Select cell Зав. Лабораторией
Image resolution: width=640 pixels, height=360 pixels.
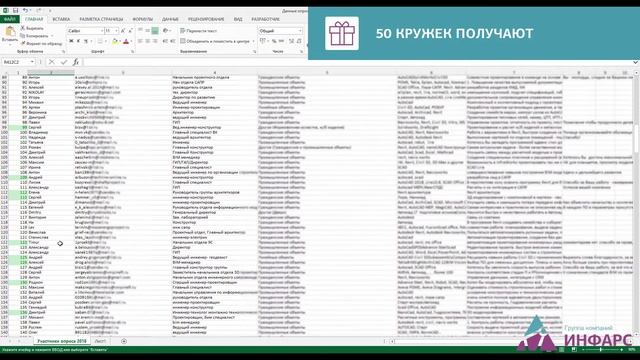point(214,218)
